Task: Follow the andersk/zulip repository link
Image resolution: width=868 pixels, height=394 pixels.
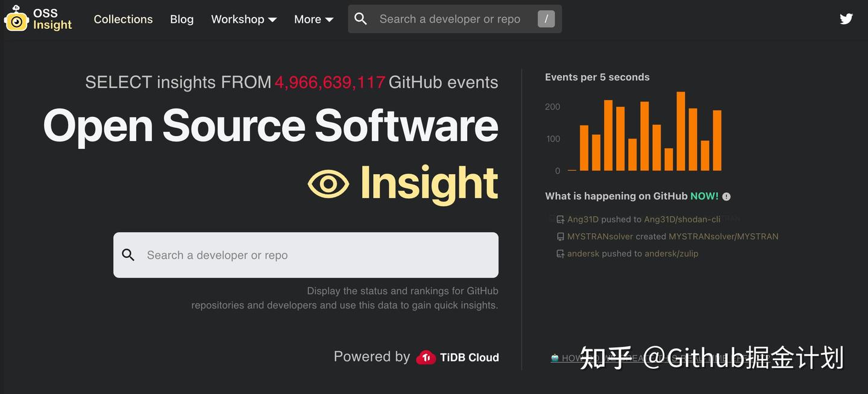Action: (x=673, y=254)
